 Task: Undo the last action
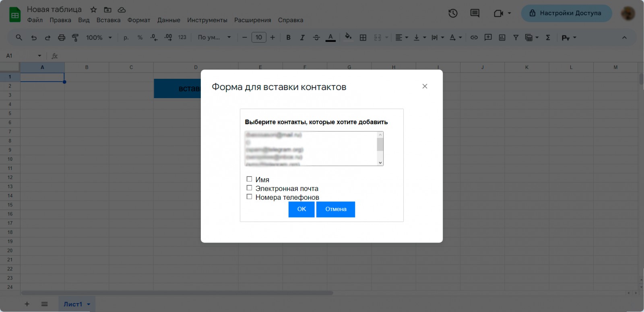coord(34,37)
